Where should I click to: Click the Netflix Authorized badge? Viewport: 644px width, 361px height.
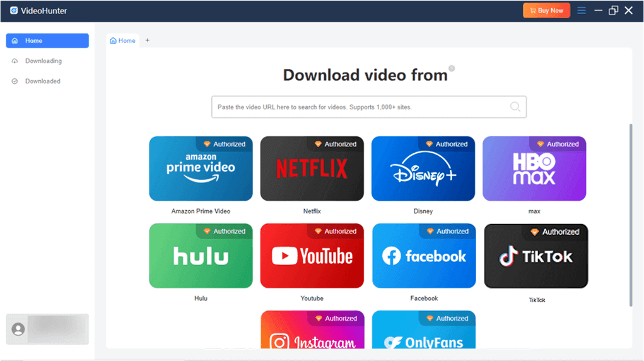tap(336, 144)
